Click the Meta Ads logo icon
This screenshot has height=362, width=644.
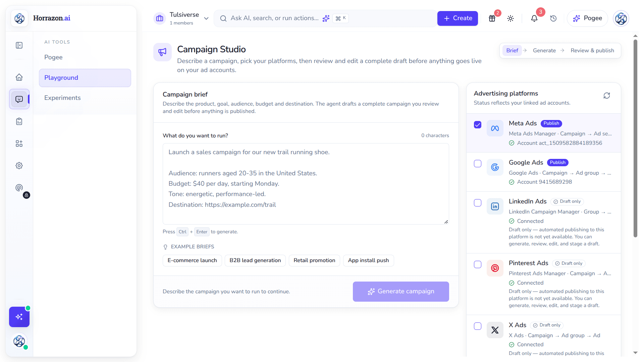click(x=495, y=128)
